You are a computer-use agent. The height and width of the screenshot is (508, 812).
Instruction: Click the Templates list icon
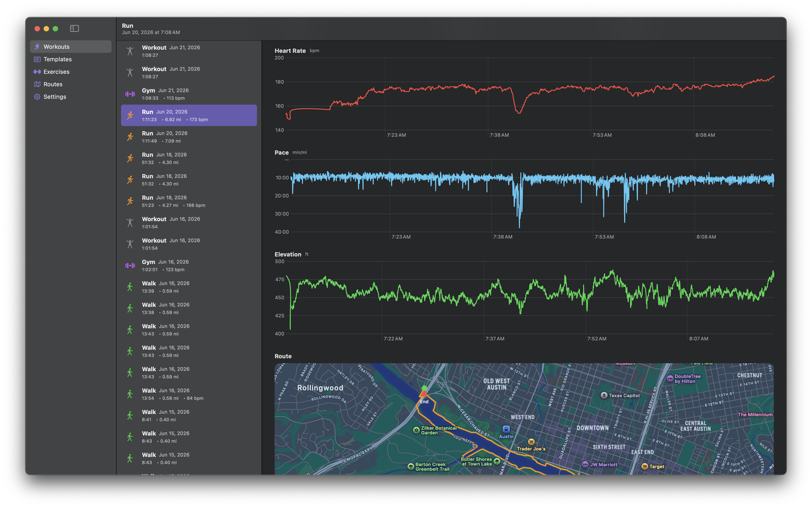(x=37, y=59)
